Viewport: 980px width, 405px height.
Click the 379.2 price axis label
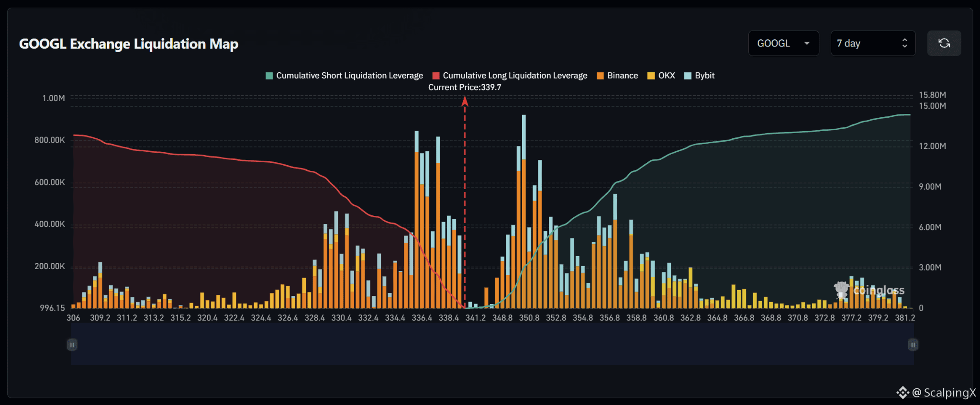tap(878, 318)
